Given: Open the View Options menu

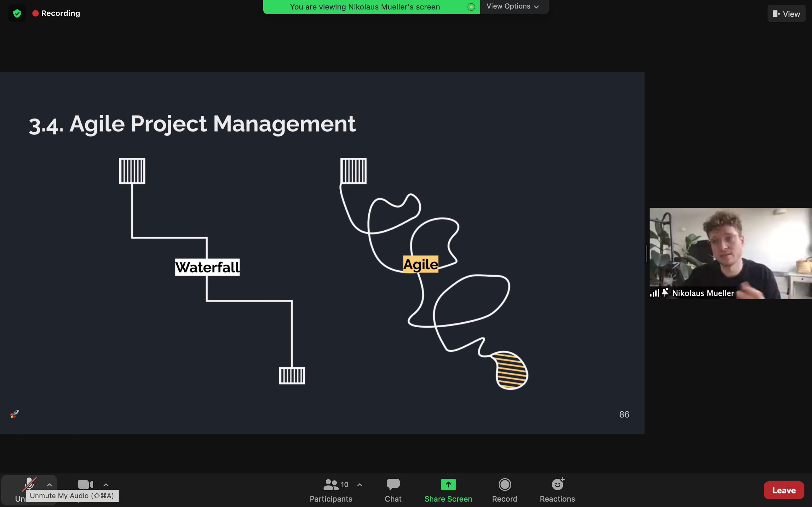Looking at the screenshot, I should click(x=513, y=6).
